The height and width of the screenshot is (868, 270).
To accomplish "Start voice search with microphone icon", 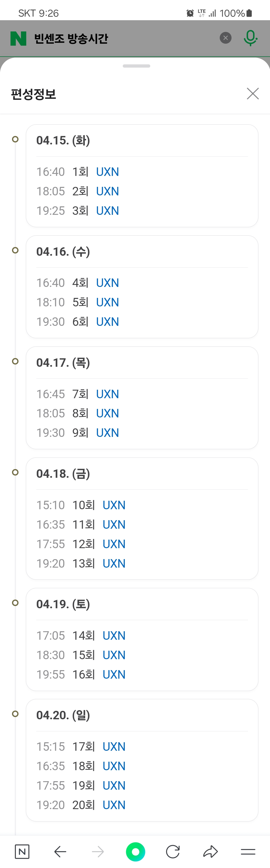I will pos(250,38).
